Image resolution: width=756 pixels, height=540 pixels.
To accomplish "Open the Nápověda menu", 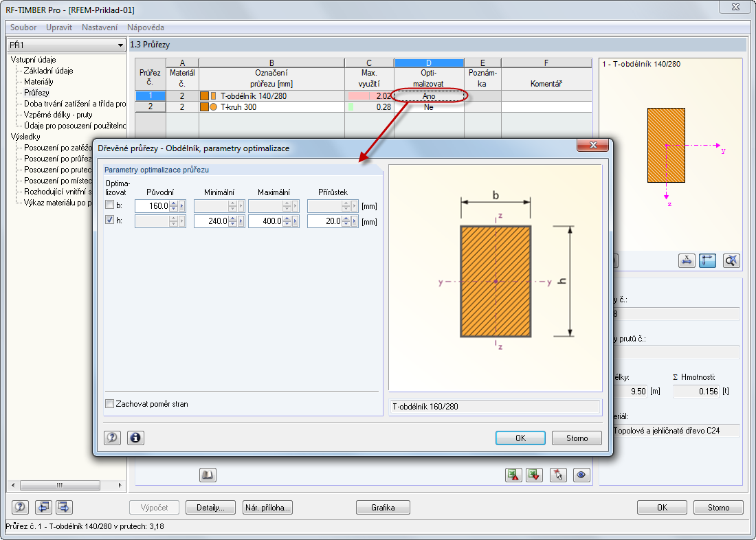I will click(x=146, y=27).
